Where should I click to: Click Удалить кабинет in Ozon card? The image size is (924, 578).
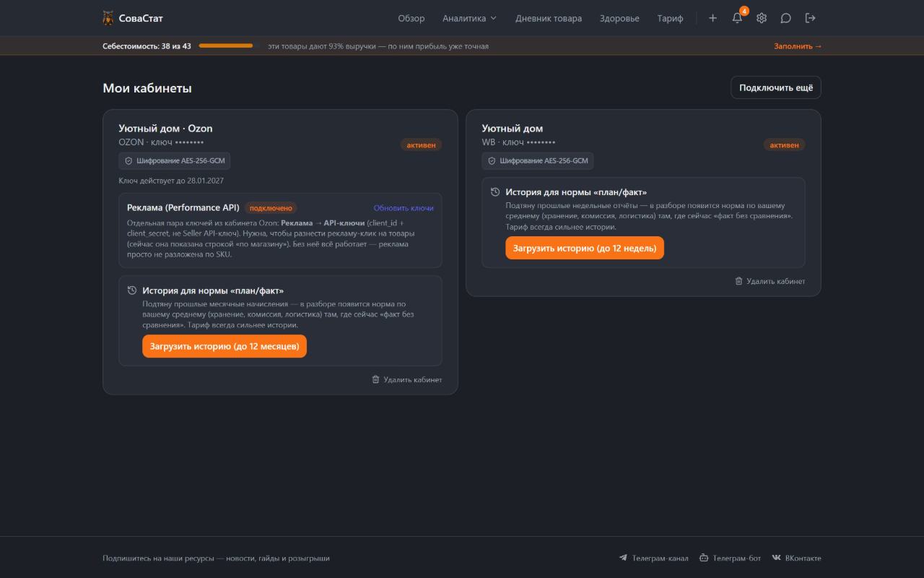tap(406, 379)
